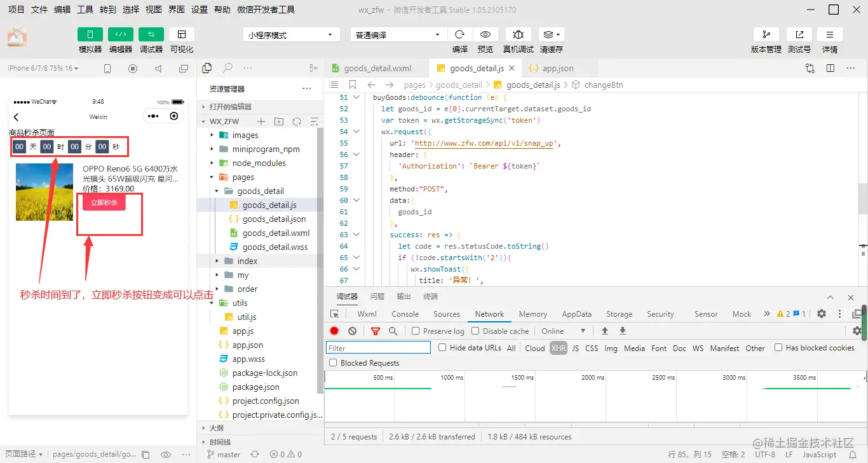Viewport: 868px width, 463px height.
Task: Enable the Preserve log checkbox
Action: (x=416, y=331)
